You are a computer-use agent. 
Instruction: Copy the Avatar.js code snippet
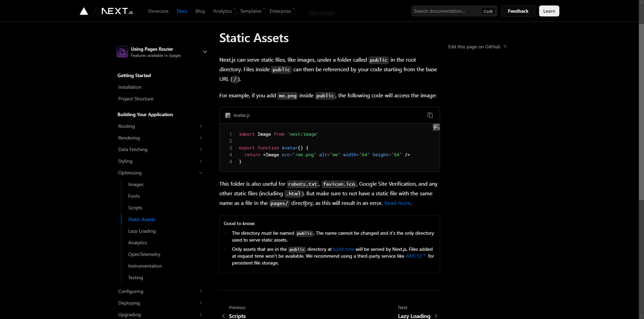tap(430, 115)
